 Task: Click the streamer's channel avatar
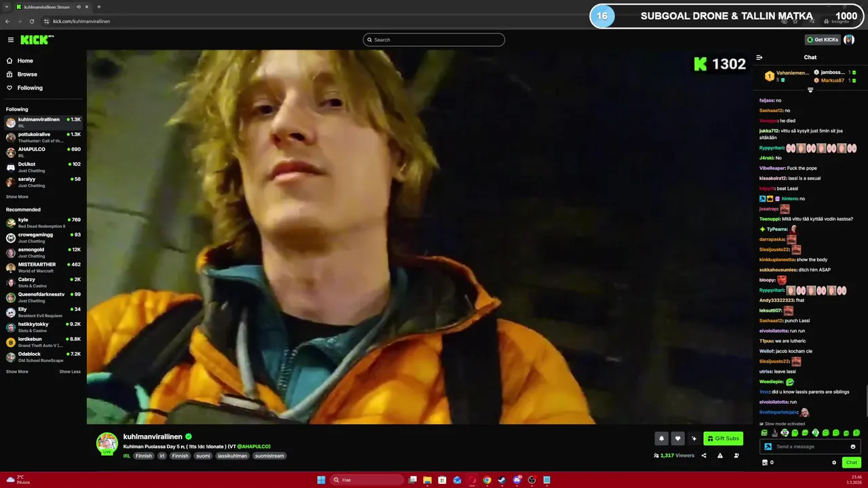click(107, 443)
